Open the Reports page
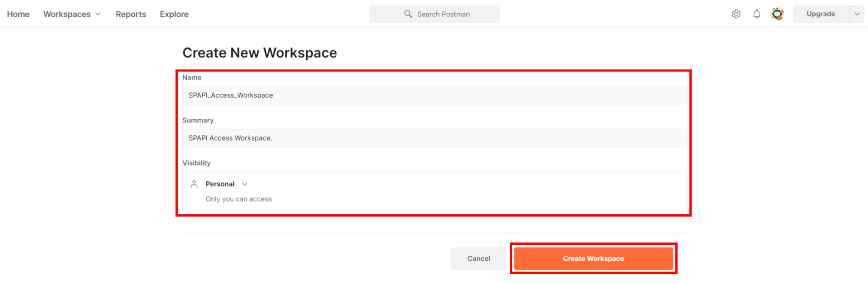This screenshot has height=283, width=868. (131, 14)
